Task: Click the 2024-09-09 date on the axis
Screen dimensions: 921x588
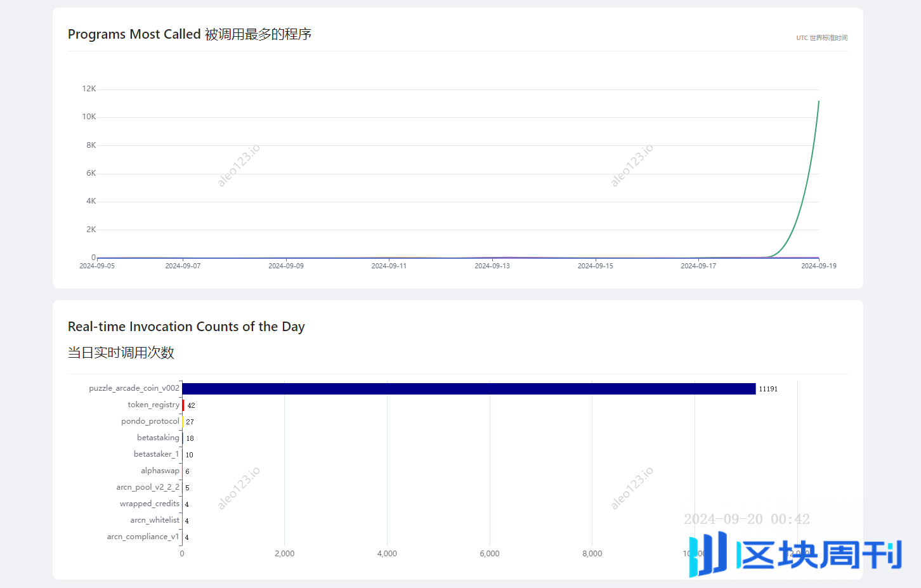Action: [286, 266]
